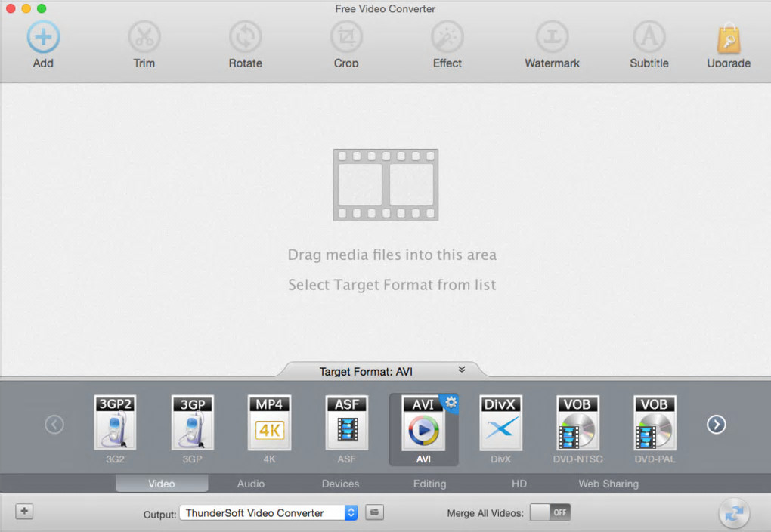Collapse the Target Format panel chevron
Image resolution: width=771 pixels, height=532 pixels.
click(462, 370)
